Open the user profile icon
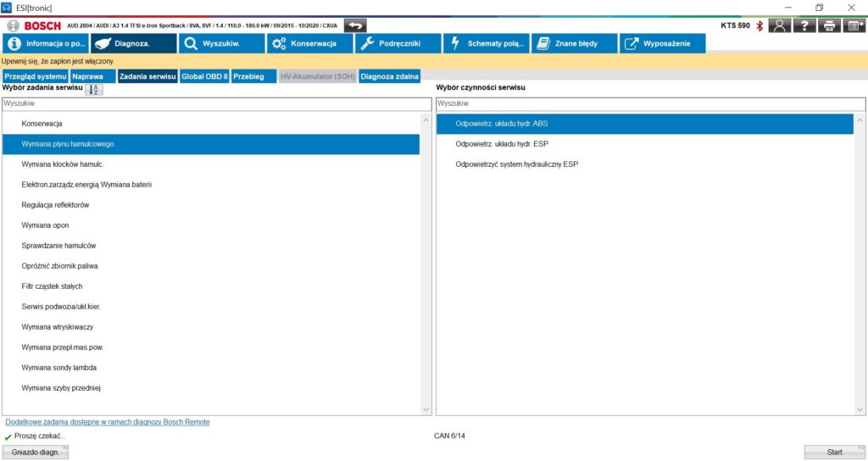868x461 pixels. click(x=779, y=25)
